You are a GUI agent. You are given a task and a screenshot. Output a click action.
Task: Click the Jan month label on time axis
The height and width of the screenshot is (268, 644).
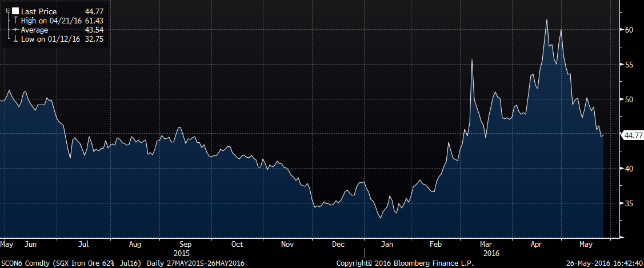tap(387, 244)
